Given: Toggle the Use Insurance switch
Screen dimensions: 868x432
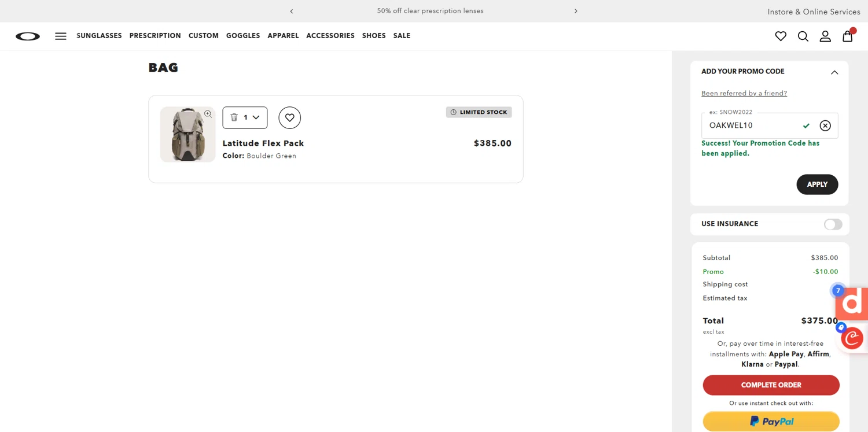Looking at the screenshot, I should tap(833, 224).
